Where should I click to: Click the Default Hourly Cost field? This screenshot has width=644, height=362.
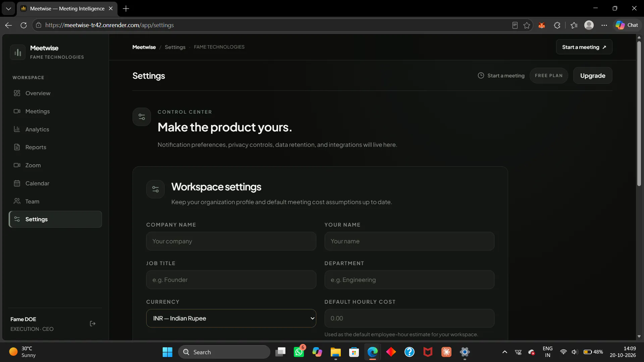409,318
